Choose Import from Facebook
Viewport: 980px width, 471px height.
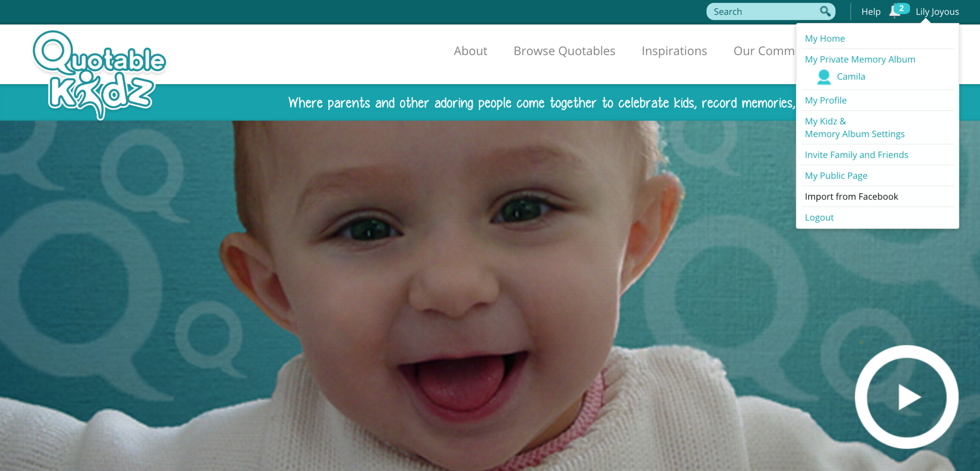click(x=851, y=197)
